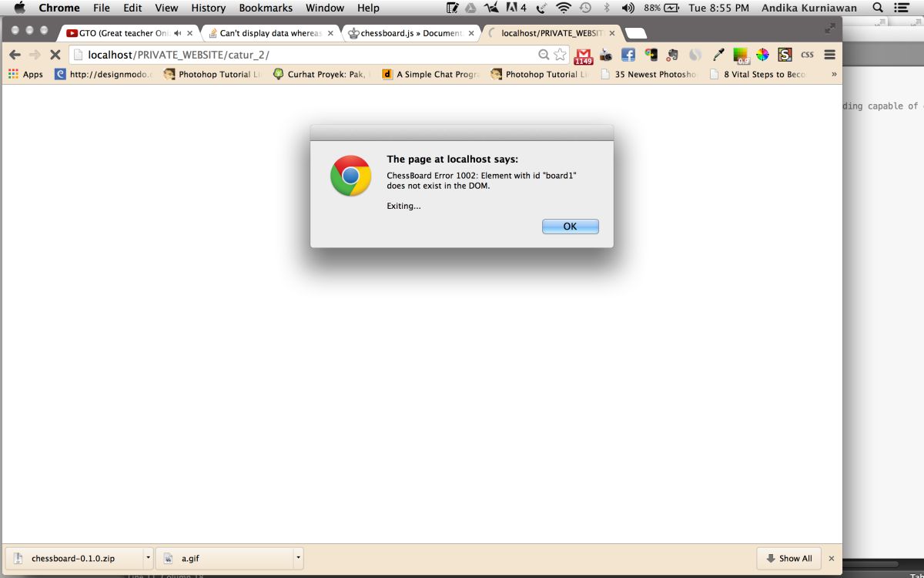Open the CSS extension icon
The width and height of the screenshot is (924, 578).
(807, 55)
